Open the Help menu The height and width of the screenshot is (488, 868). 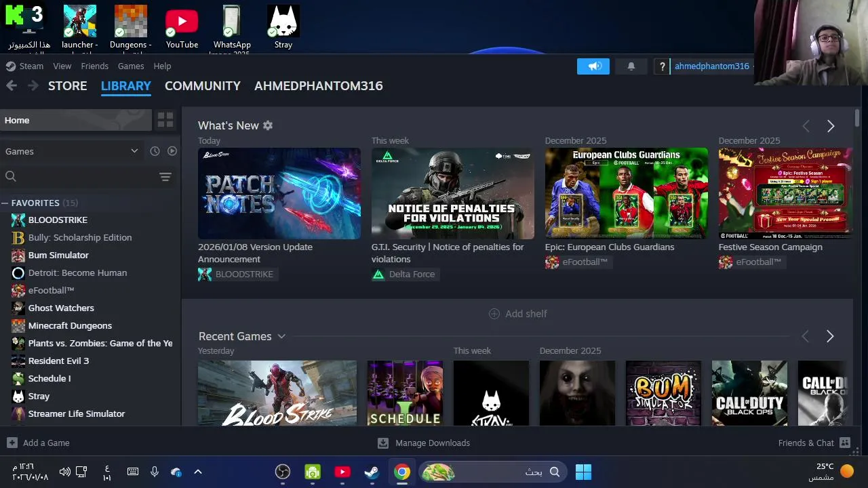(x=162, y=66)
